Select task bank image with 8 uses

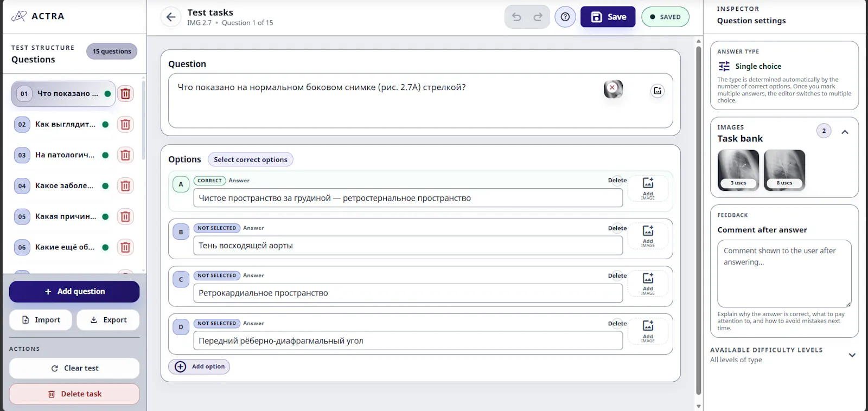(x=784, y=170)
